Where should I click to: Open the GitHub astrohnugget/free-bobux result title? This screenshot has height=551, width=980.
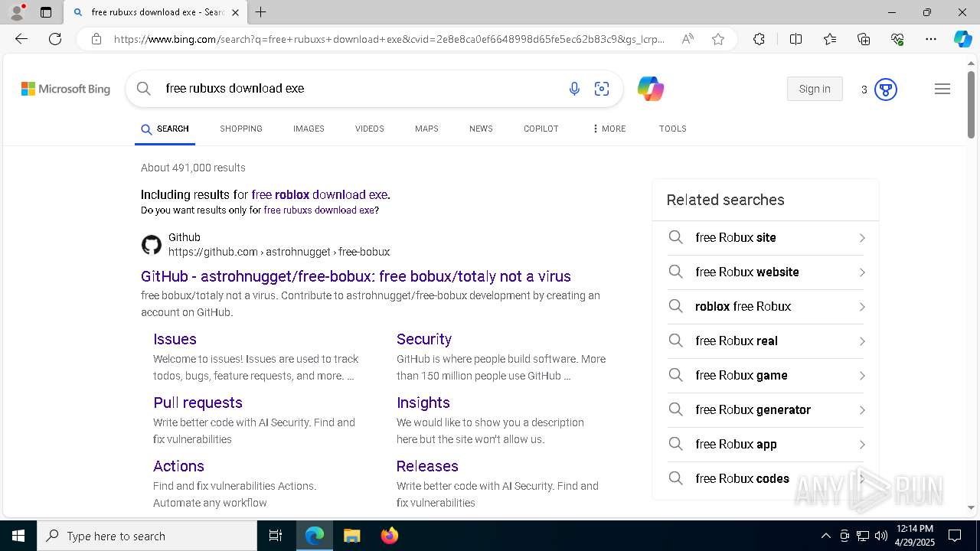(356, 276)
